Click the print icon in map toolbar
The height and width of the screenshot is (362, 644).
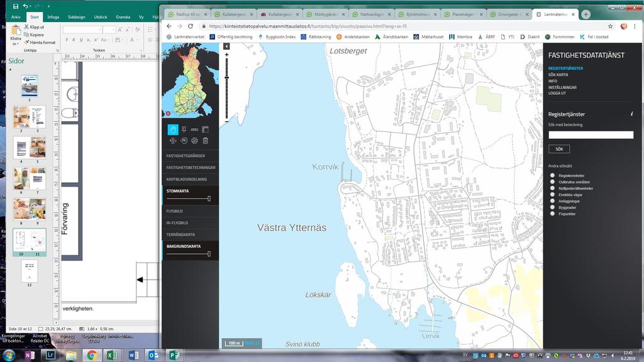[194, 141]
